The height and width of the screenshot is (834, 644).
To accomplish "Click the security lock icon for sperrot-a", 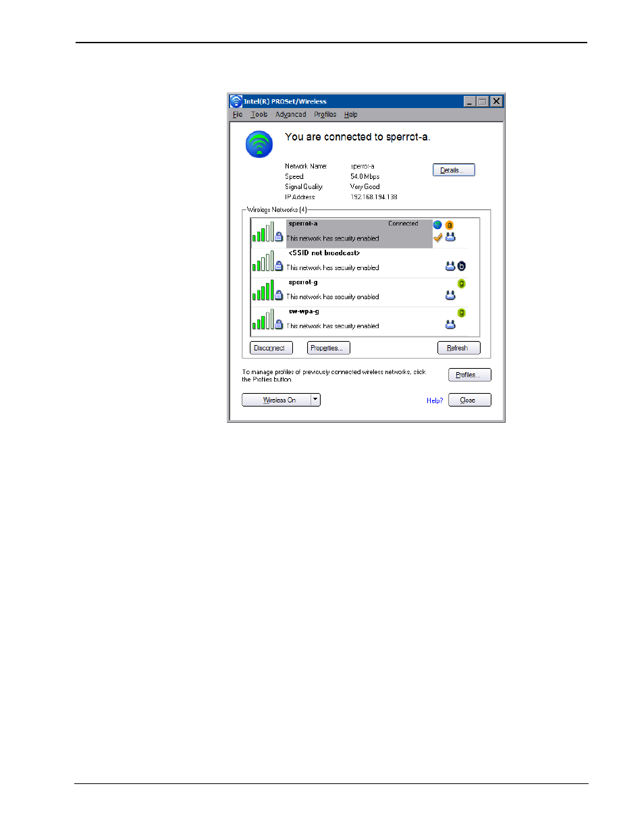I will pos(279,237).
